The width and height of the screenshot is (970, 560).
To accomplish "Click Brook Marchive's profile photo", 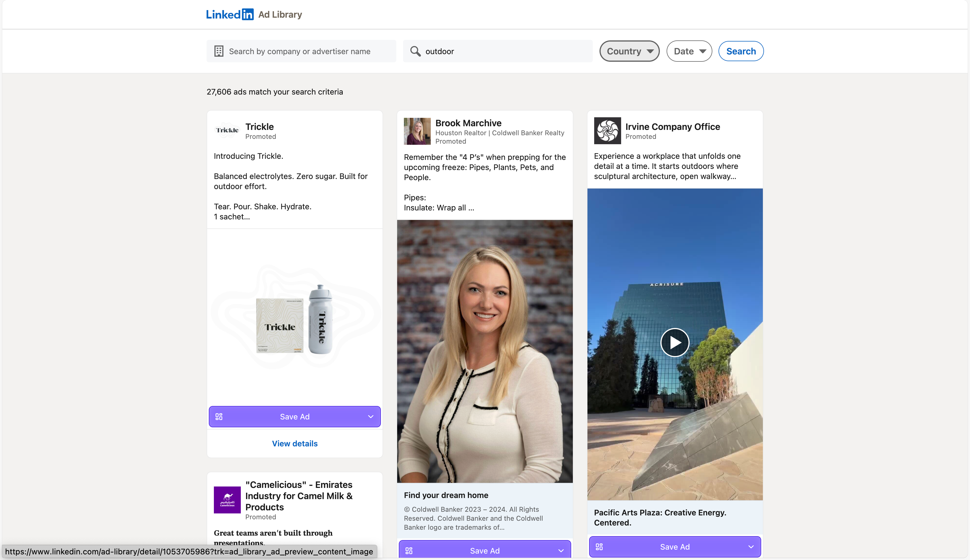I will (x=417, y=131).
